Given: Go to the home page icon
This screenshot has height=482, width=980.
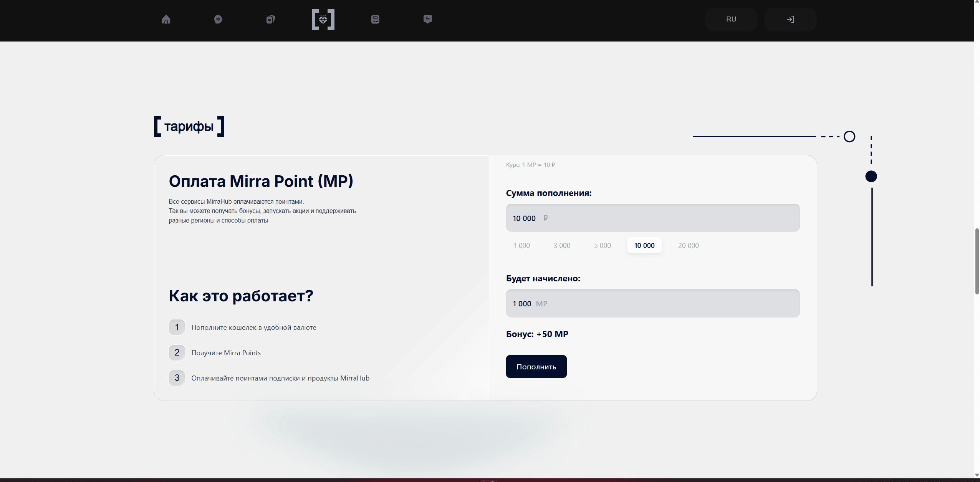Looking at the screenshot, I should coord(166,19).
